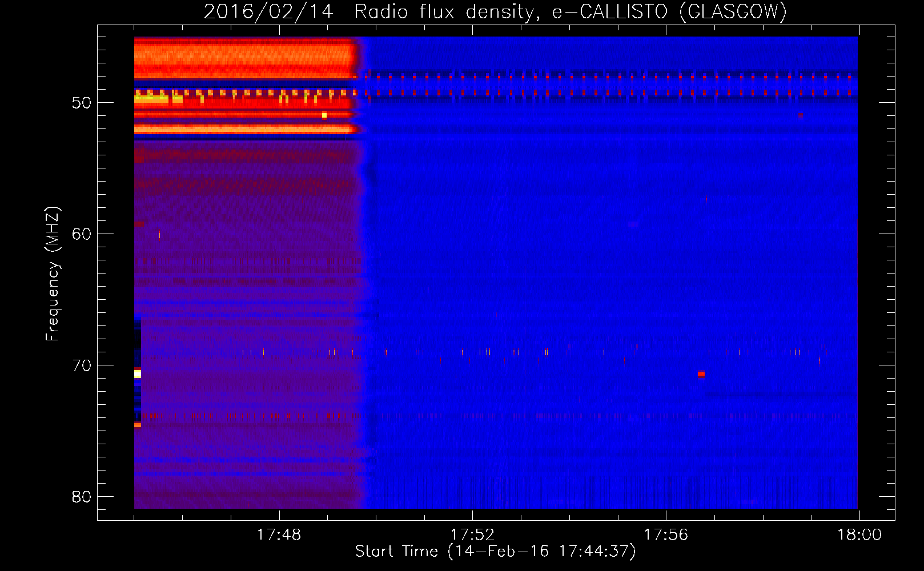The height and width of the screenshot is (571, 924).
Task: Click the Start Time axis label
Action: [495, 552]
